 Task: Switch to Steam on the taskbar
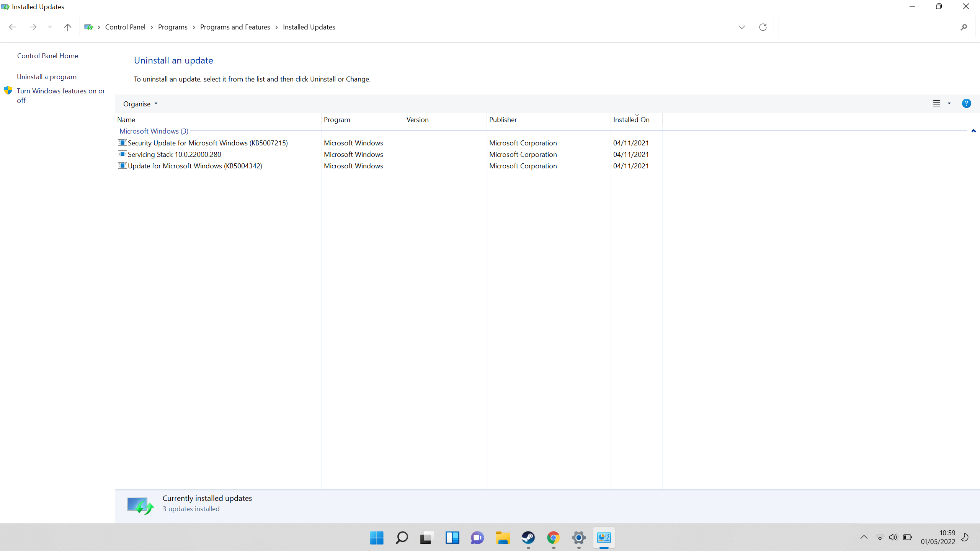tap(528, 538)
